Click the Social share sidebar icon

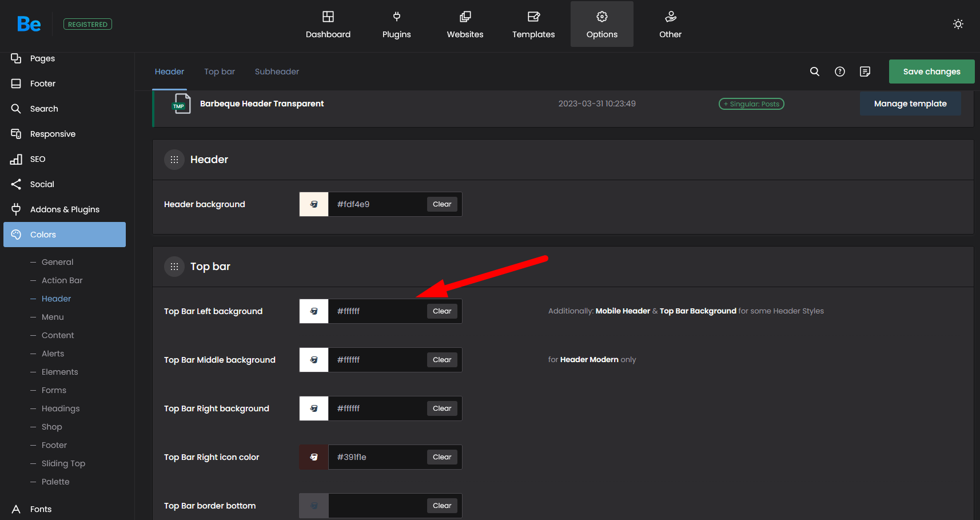click(16, 184)
